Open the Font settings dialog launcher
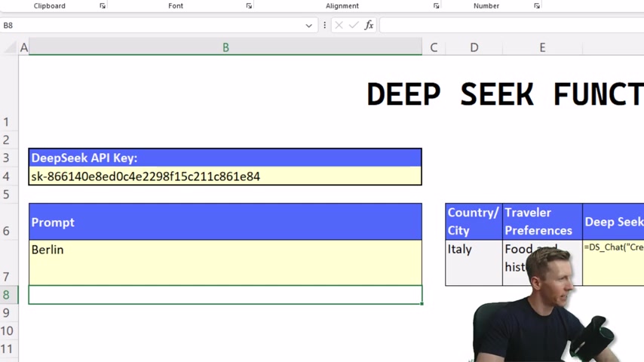The height and width of the screenshot is (362, 644). tap(249, 6)
